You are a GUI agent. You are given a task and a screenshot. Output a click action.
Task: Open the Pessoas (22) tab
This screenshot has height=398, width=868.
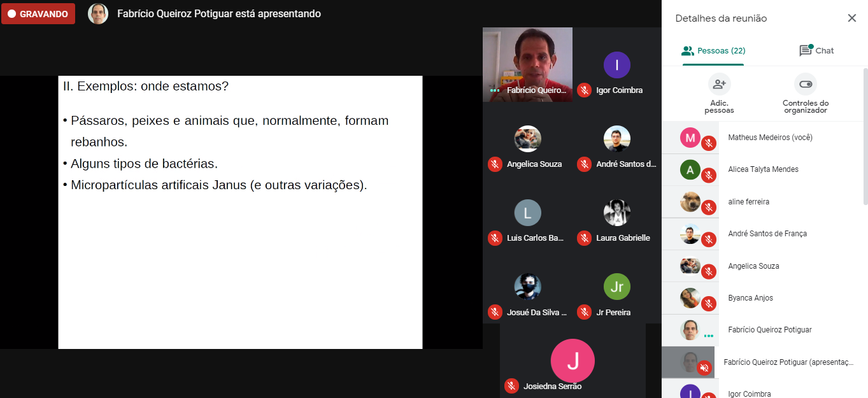coord(713,50)
